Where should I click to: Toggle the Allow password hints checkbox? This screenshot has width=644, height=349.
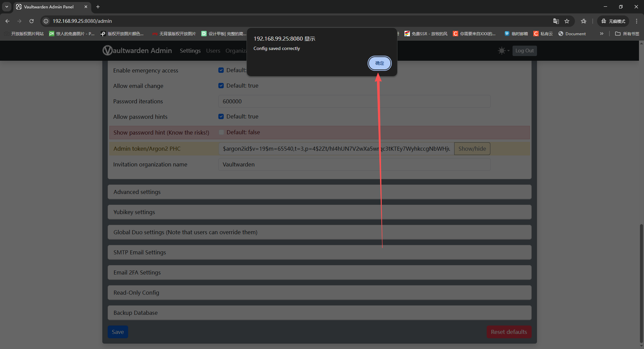coord(221,116)
